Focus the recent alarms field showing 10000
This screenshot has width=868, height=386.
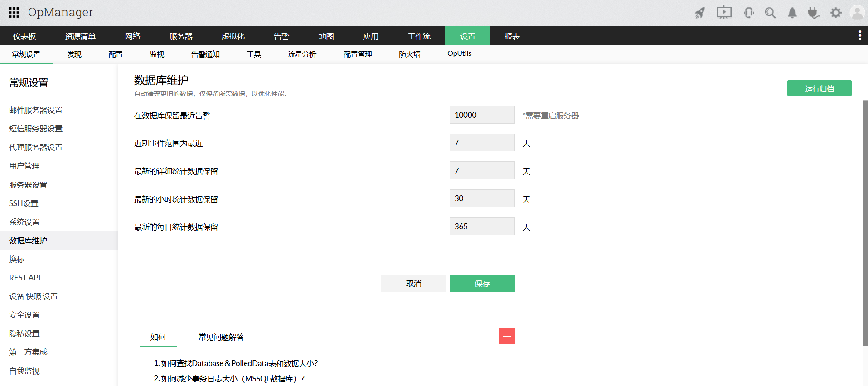point(482,115)
